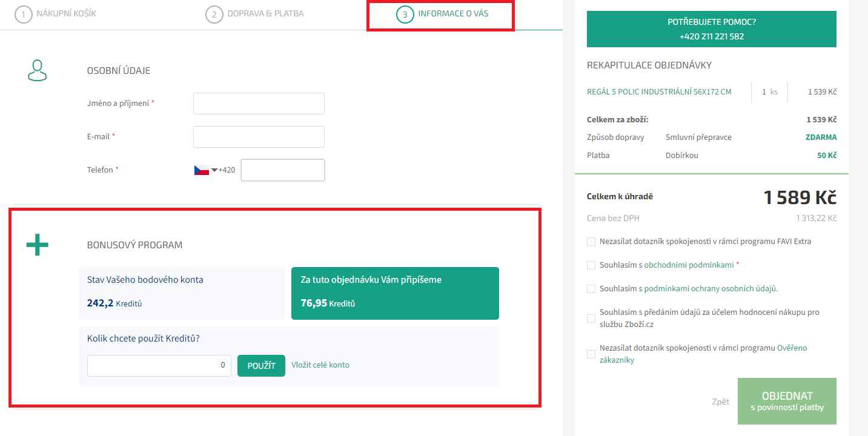The image size is (868, 436).
Task: Click the Osobní údaje heading
Action: pyautogui.click(x=119, y=71)
